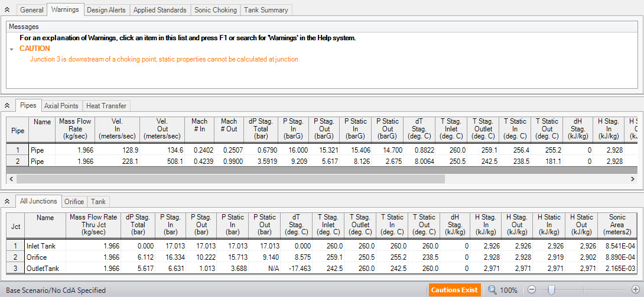The width and height of the screenshot is (644, 297).
Task: Click the zoom in plus button
Action: (x=636, y=290)
